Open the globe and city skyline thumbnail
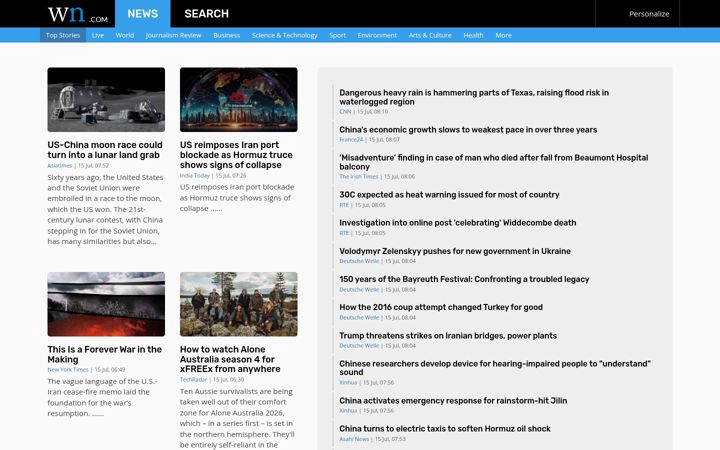Image resolution: width=720 pixels, height=450 pixels. coord(239,100)
